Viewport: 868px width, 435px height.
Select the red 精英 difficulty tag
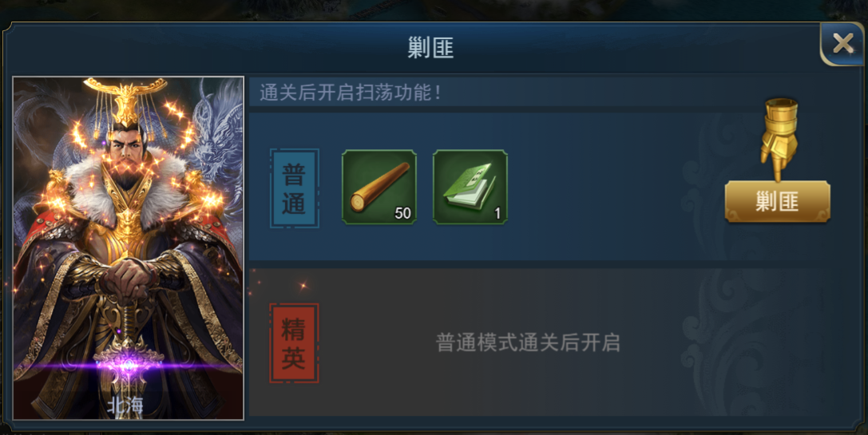[x=294, y=343]
